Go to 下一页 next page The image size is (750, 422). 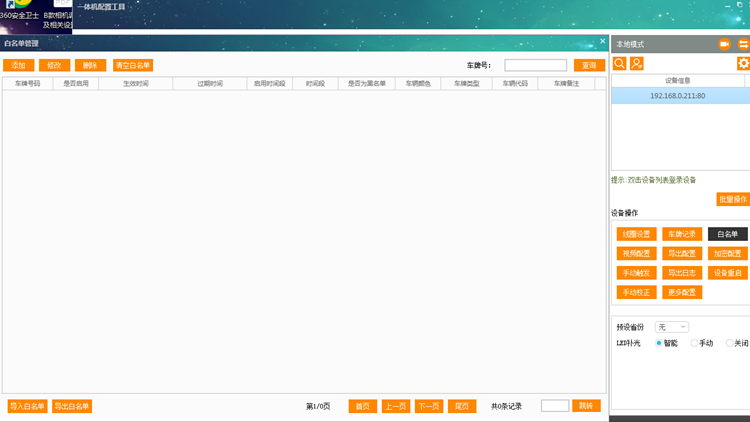click(429, 406)
